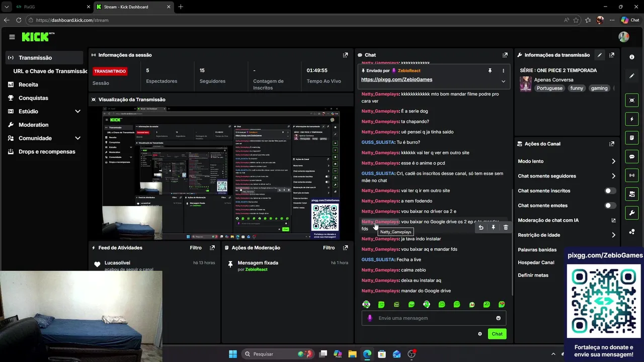Open Filtro in Ações de Moderação
Screen dimensions: 644x362
[x=329, y=248]
